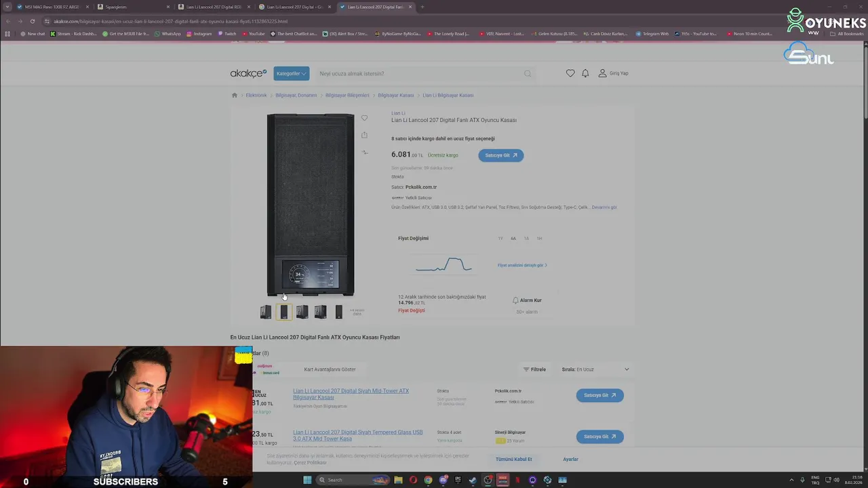Screen dimensions: 868x488
Task: Open Bilgisayar Bileşenleri breadcrumb link
Action: coord(347,95)
